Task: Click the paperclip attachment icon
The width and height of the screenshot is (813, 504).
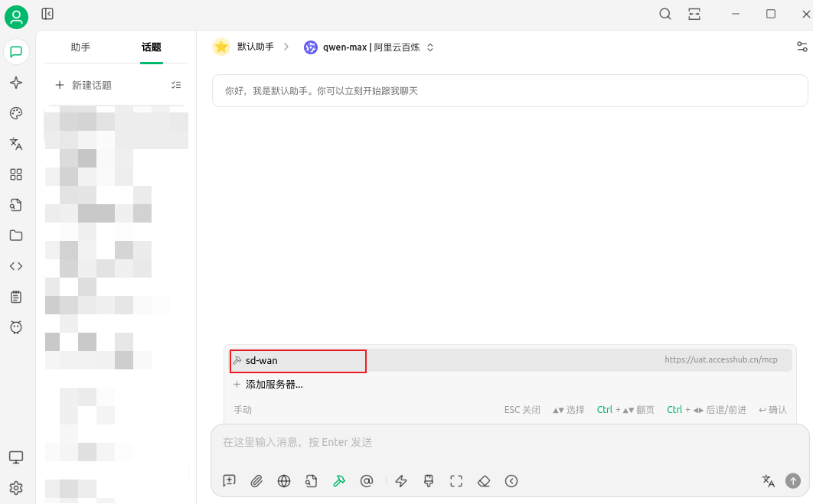Action: [256, 481]
